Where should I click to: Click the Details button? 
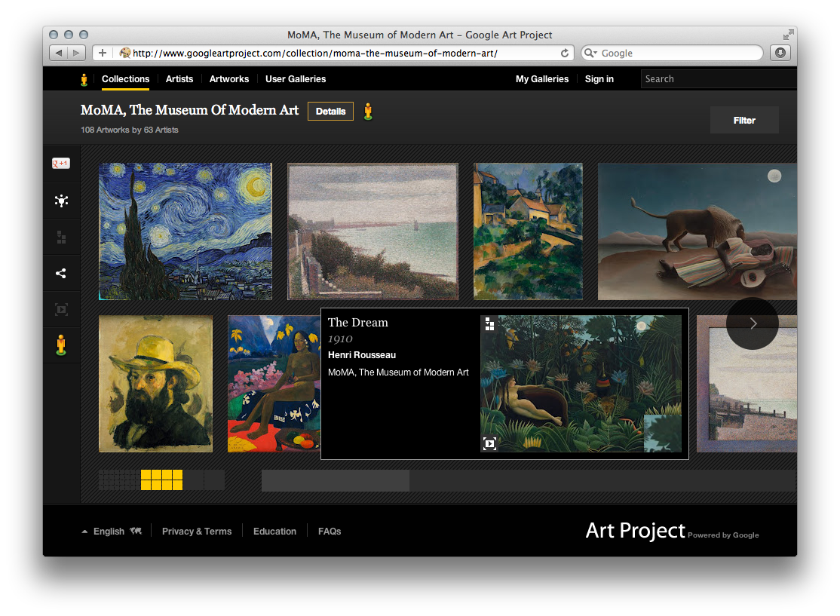coord(330,111)
